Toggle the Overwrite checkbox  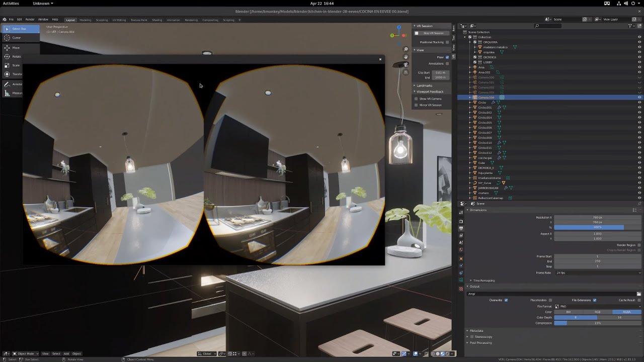point(506,300)
